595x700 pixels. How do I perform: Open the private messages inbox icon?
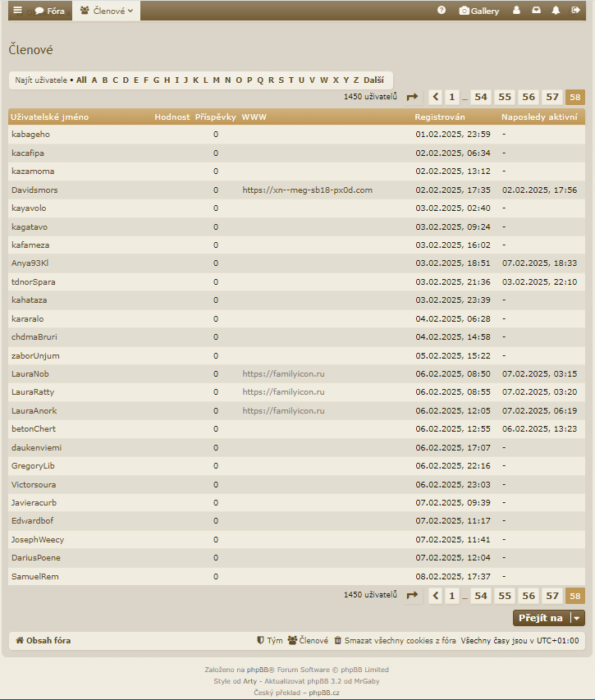pyautogui.click(x=537, y=11)
